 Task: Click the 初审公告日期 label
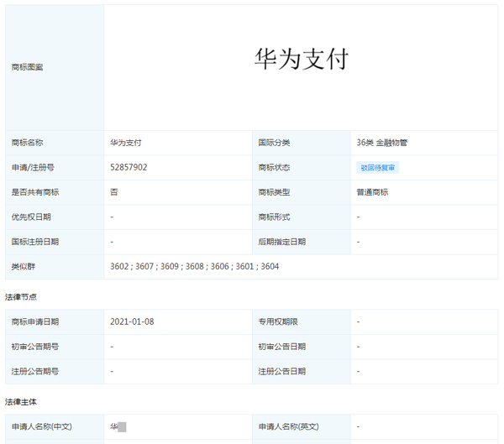tap(282, 347)
